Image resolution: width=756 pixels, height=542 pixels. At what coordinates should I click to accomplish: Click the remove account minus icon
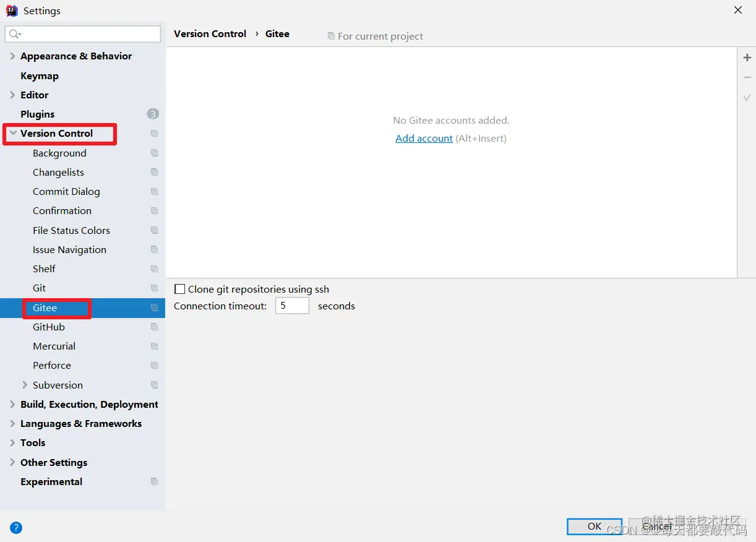click(x=747, y=77)
